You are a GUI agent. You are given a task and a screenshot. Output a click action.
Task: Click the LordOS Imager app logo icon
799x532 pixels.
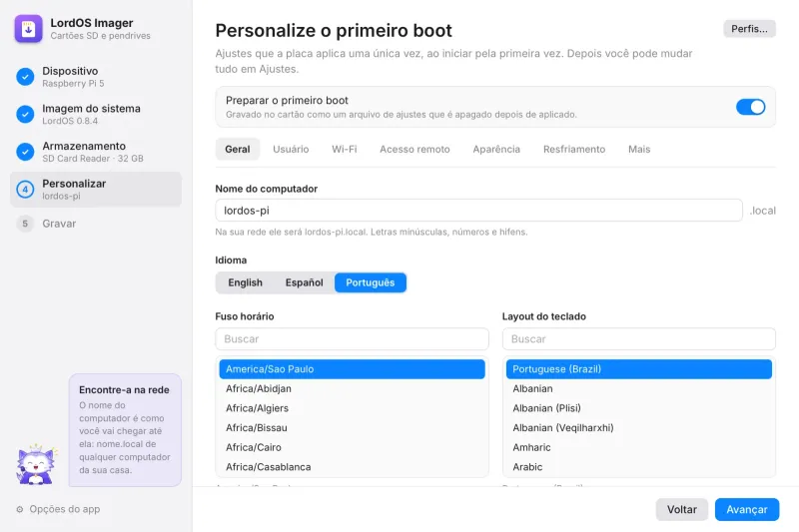pos(28,29)
